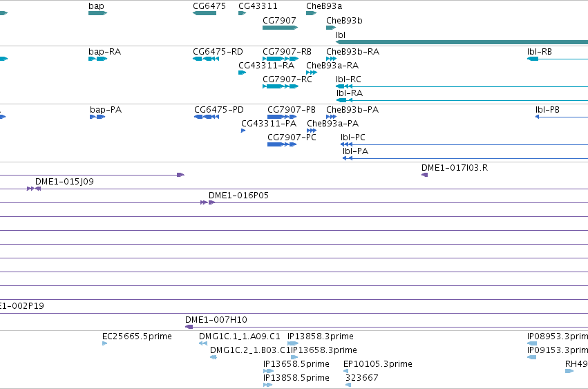Select the IP09153.3prime EST glyph
Viewport: 588px width, 389px height.
tap(531, 357)
